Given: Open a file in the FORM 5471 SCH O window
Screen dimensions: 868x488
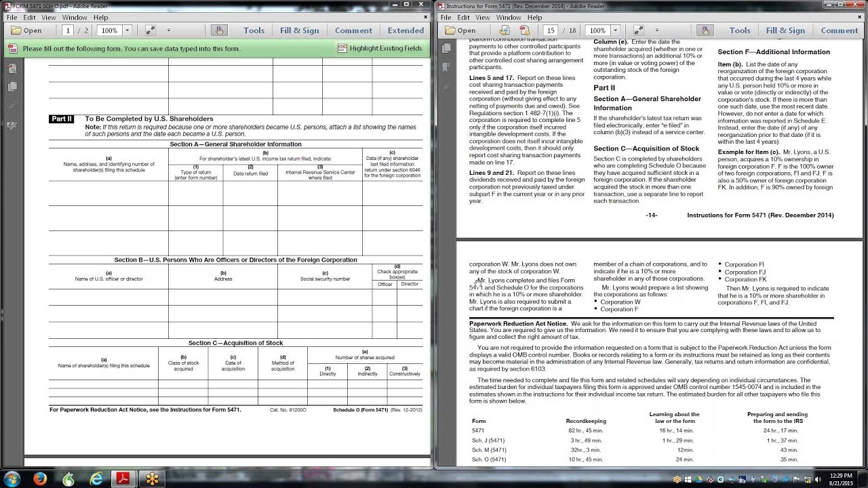Looking at the screenshot, I should point(26,30).
